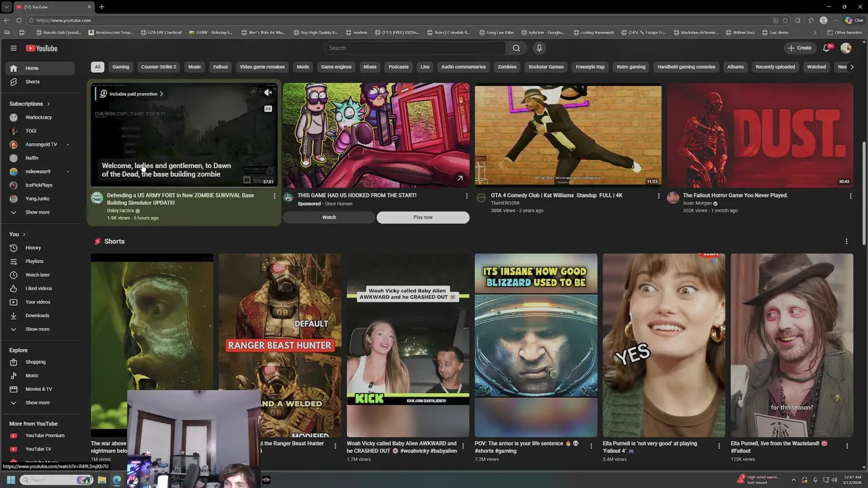
Task: Open the You header chevron
Action: (x=24, y=234)
